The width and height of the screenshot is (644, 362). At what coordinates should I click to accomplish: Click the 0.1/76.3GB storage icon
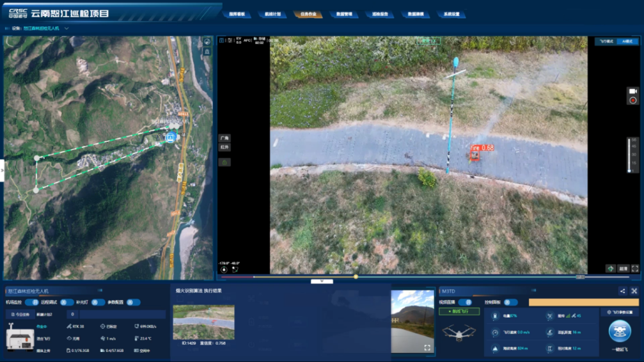coord(68,350)
